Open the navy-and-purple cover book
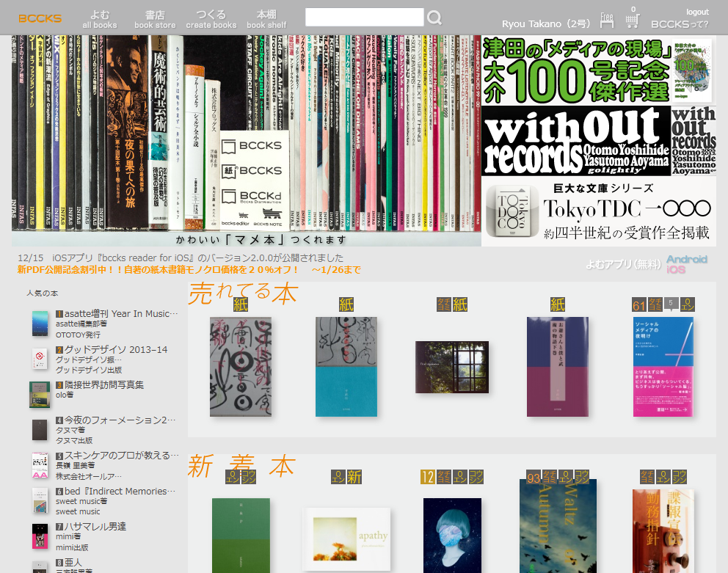728x573 pixels. pyautogui.click(x=558, y=367)
